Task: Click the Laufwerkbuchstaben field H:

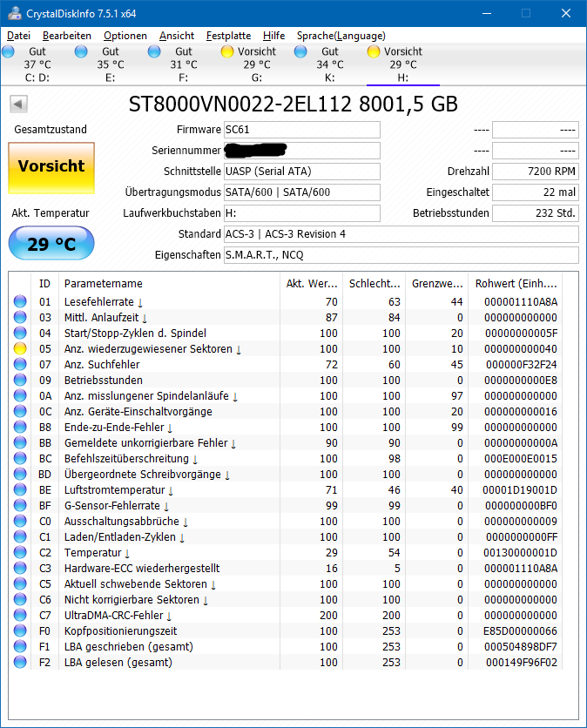Action: (x=302, y=213)
